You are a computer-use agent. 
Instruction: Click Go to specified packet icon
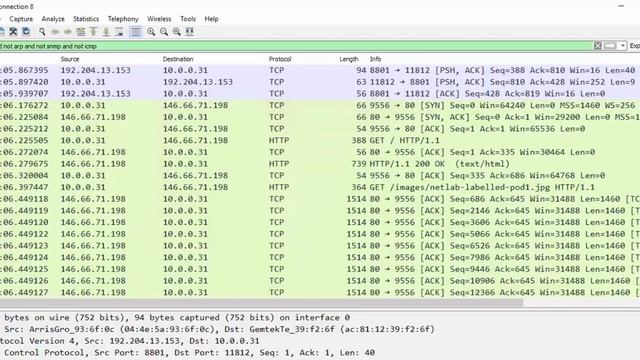coord(81,31)
